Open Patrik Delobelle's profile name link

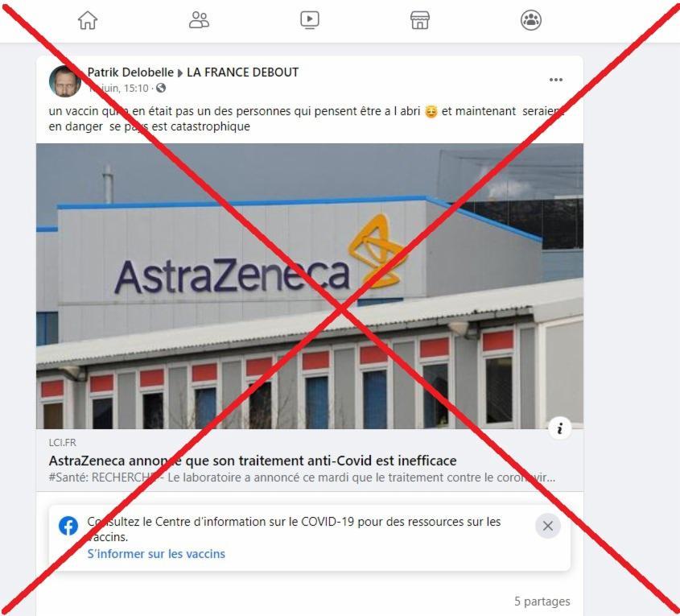(x=130, y=72)
